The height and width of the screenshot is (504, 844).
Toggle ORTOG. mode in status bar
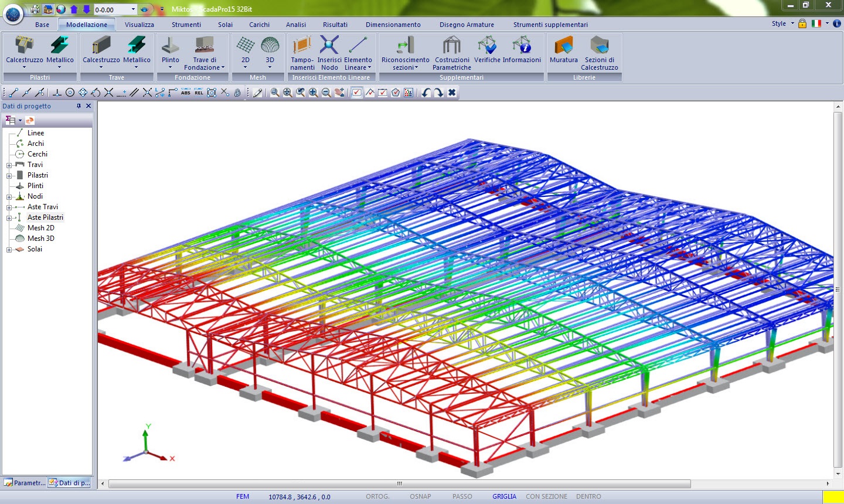coord(377,496)
